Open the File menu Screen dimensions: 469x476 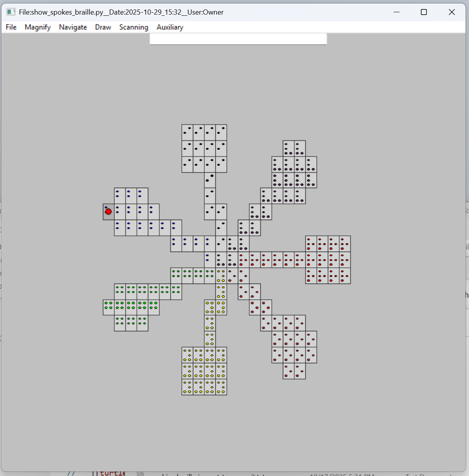pos(11,27)
